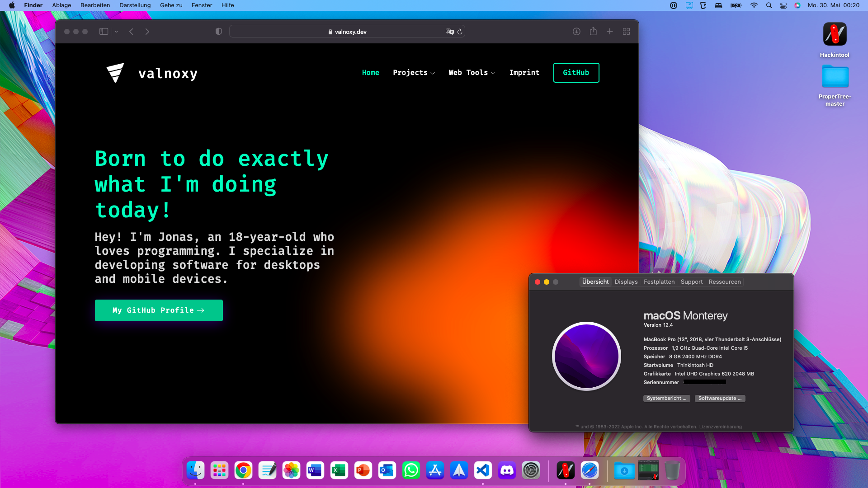The width and height of the screenshot is (868, 488).
Task: Click the Safari sidebar toggle icon
Action: tap(104, 32)
